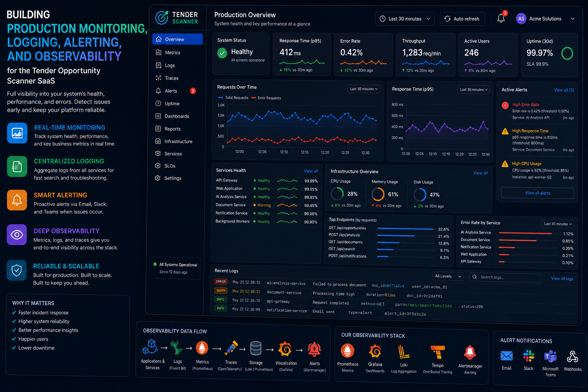Click the red 3 badge beside Alerts
This screenshot has width=588, height=392.
tap(193, 91)
